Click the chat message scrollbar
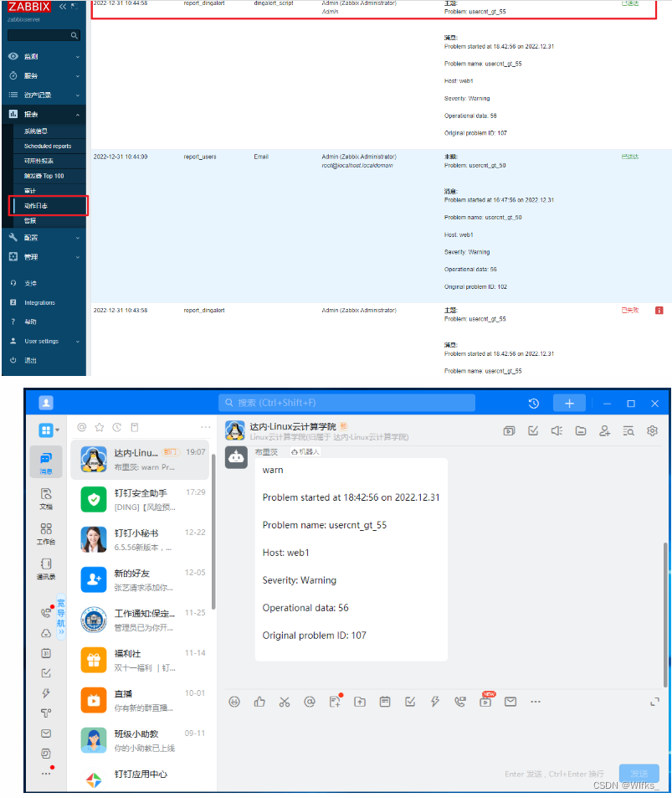Viewport: 672px width, 798px height. pyautogui.click(x=664, y=615)
